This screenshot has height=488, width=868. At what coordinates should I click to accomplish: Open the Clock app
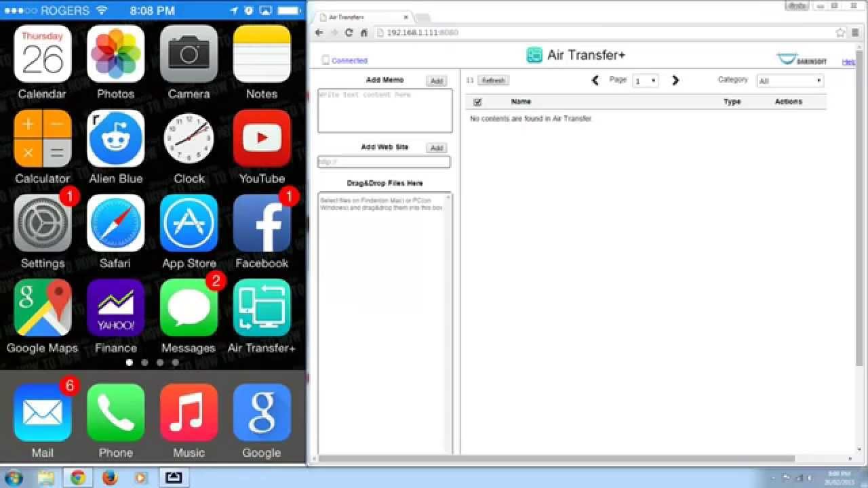pos(189,138)
